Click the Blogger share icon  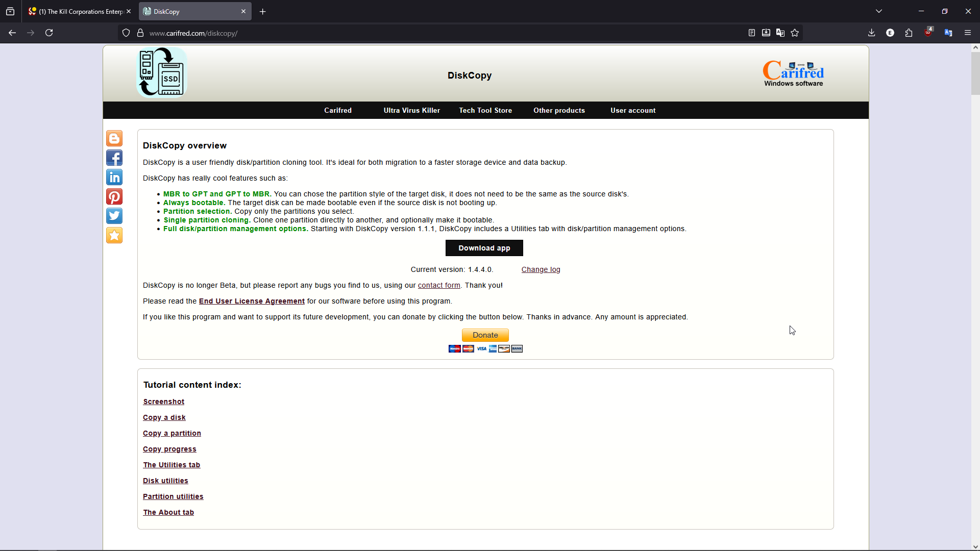(114, 139)
